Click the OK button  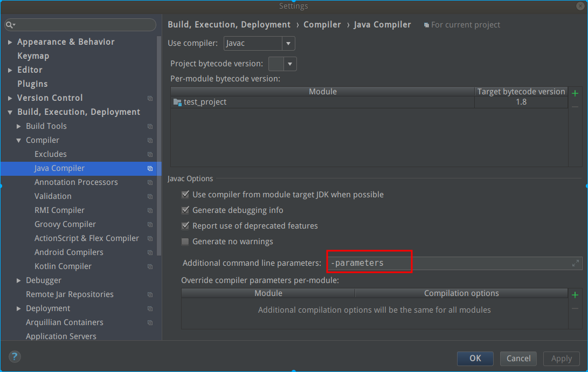[x=475, y=359]
